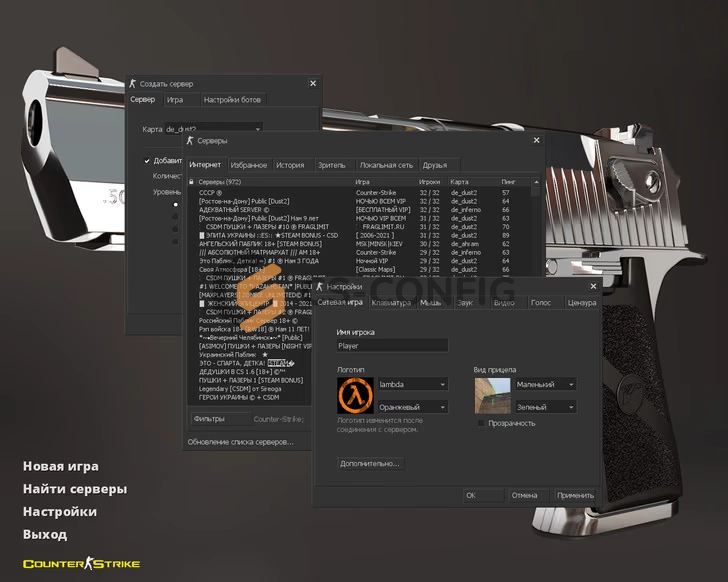728x582 pixels.
Task: Switch to the Локальная сеть tab
Action: (386, 165)
